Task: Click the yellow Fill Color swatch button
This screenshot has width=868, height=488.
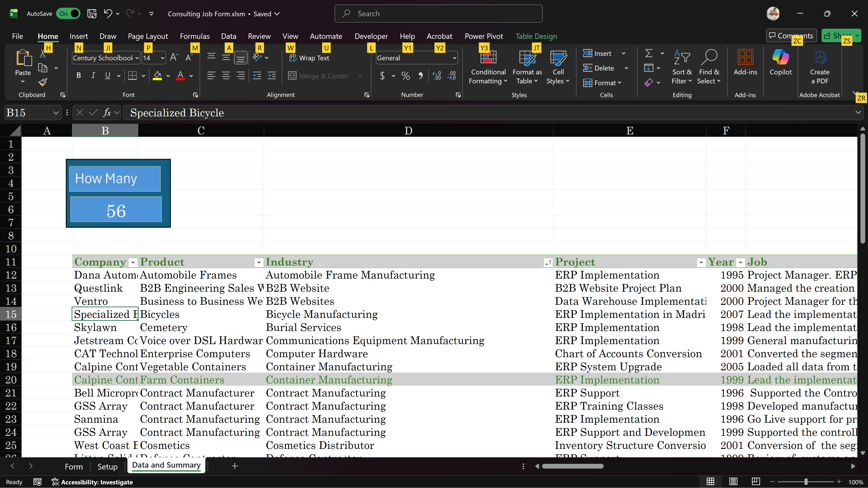Action: point(157,75)
